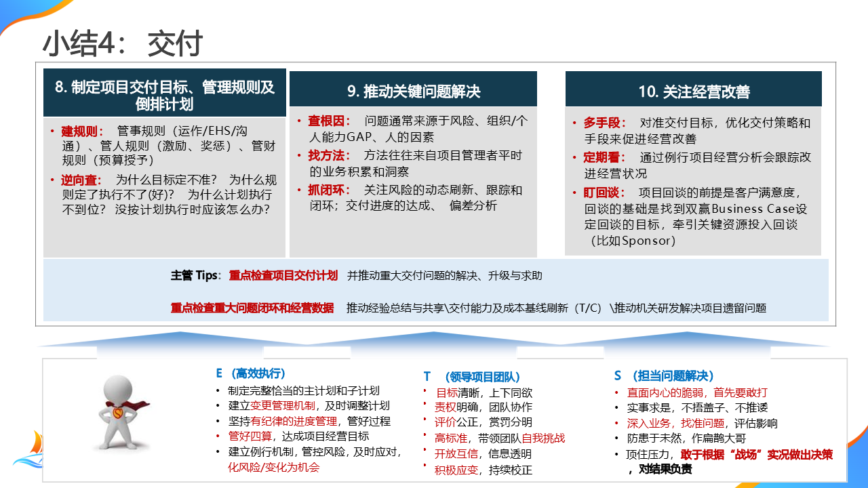The image size is (868, 488).
Task: Click bullet 实事求是，不捂盖子、不推诿
Action: pyautogui.click(x=697, y=408)
